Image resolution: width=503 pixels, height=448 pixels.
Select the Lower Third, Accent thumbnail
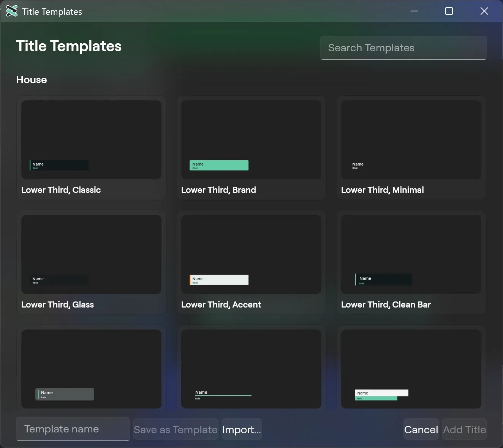click(251, 254)
